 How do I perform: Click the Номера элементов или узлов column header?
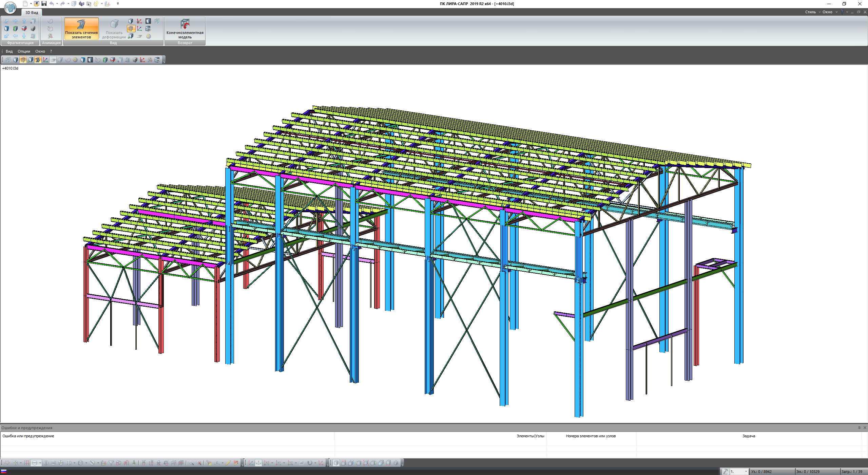pyautogui.click(x=591, y=436)
